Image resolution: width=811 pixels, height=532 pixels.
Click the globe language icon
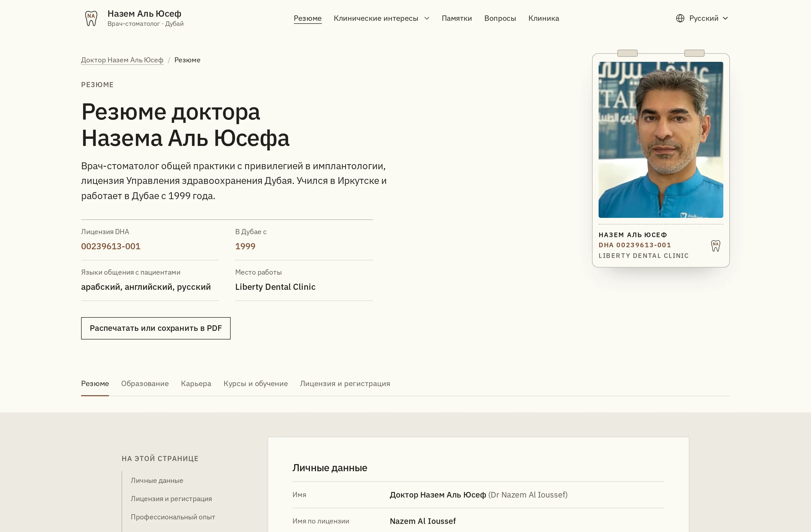click(x=680, y=18)
